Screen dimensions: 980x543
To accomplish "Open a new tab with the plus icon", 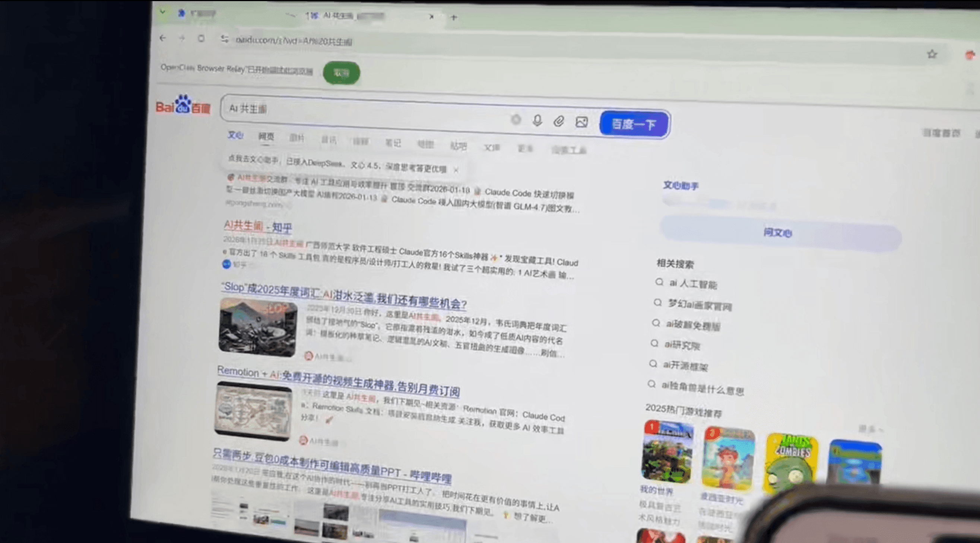I will click(x=453, y=18).
